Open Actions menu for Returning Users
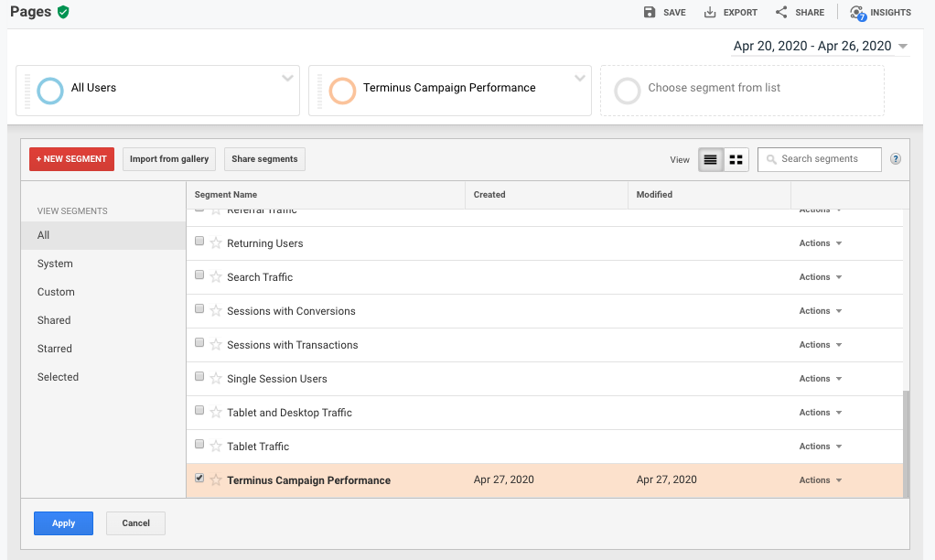This screenshot has width=935, height=560. coord(821,243)
